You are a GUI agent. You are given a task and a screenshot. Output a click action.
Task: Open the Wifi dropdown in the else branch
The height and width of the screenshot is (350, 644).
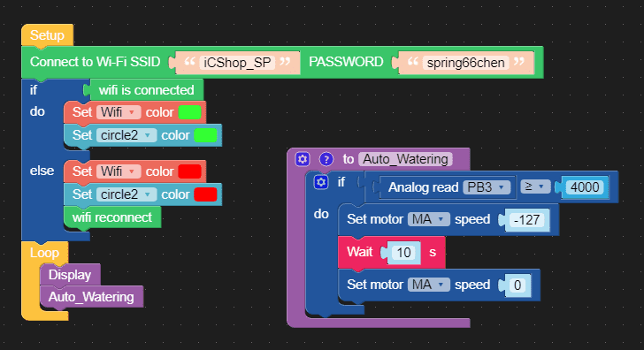pyautogui.click(x=119, y=171)
